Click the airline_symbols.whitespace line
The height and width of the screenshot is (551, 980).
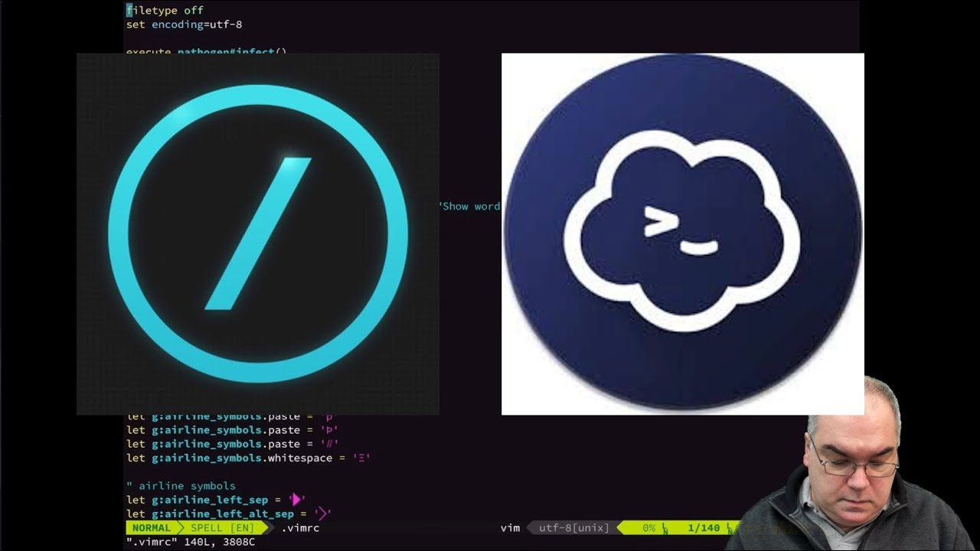pos(248,458)
